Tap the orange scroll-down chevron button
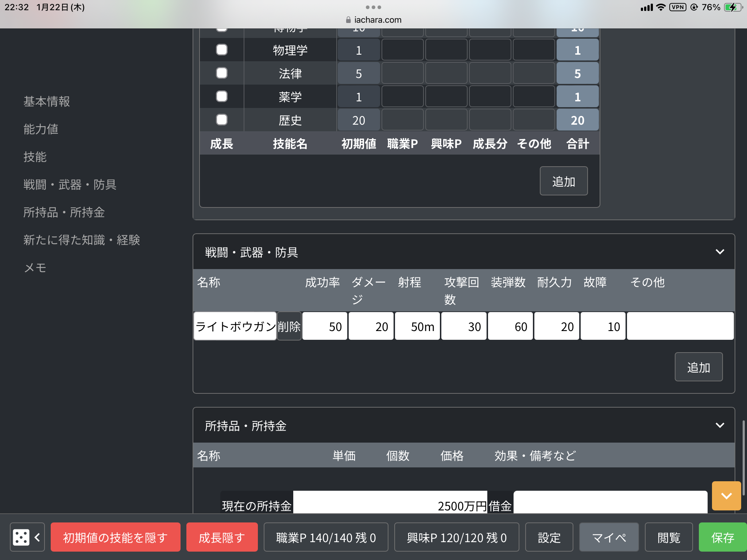 tap(726, 495)
